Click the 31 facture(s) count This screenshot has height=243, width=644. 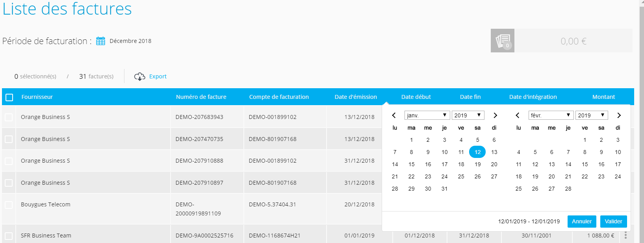96,76
